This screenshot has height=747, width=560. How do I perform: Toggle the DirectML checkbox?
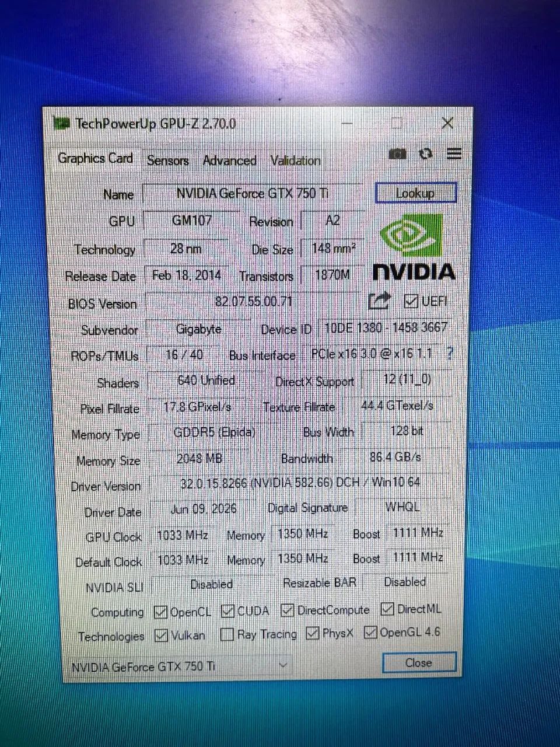click(x=387, y=609)
